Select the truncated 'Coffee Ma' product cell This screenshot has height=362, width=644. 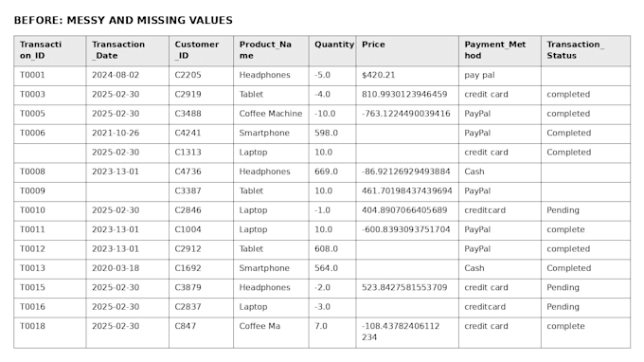[271, 333]
